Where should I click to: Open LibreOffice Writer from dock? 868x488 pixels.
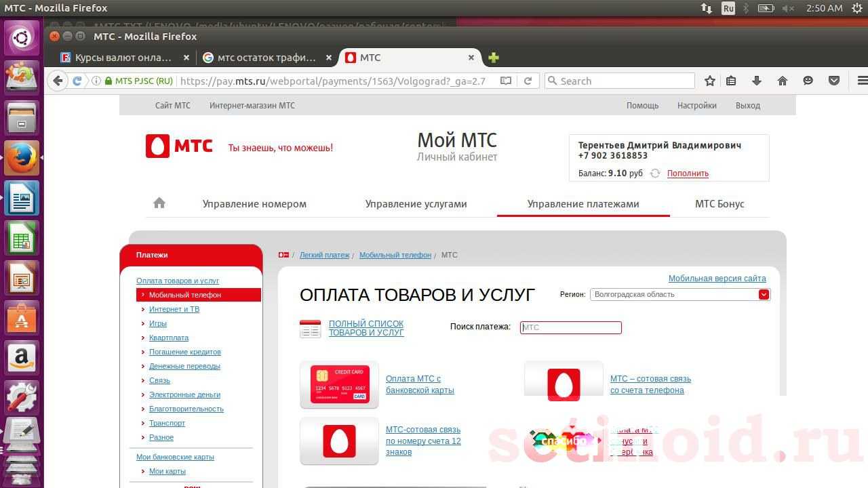tap(22, 199)
